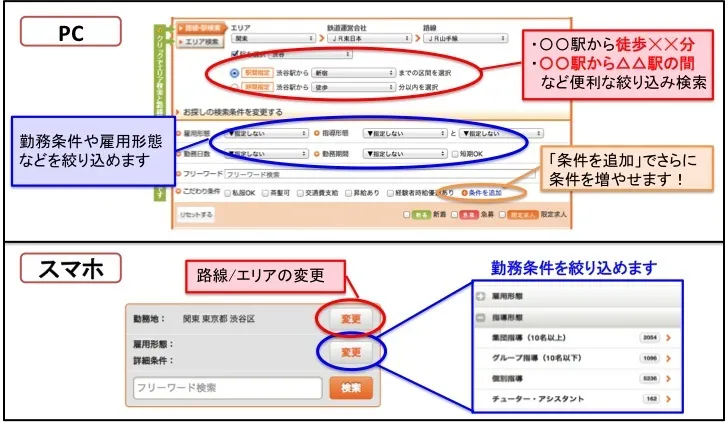Tap the arrow on the 個別指導 row
Viewport: 728px width, 422px height.
(667, 378)
